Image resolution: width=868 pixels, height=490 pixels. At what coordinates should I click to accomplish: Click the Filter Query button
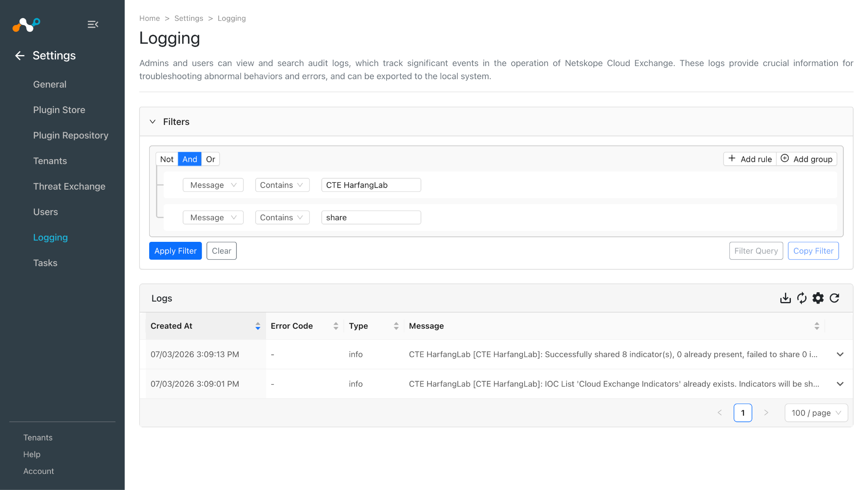756,251
